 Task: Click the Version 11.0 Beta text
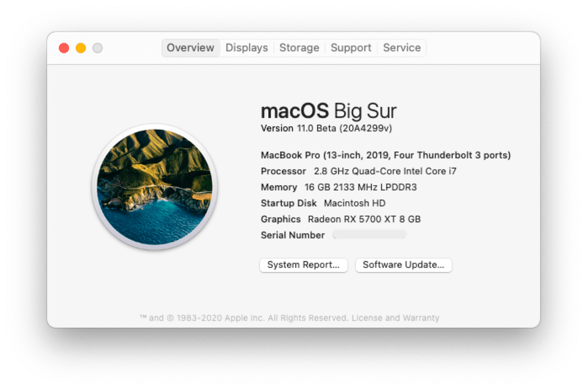[326, 128]
